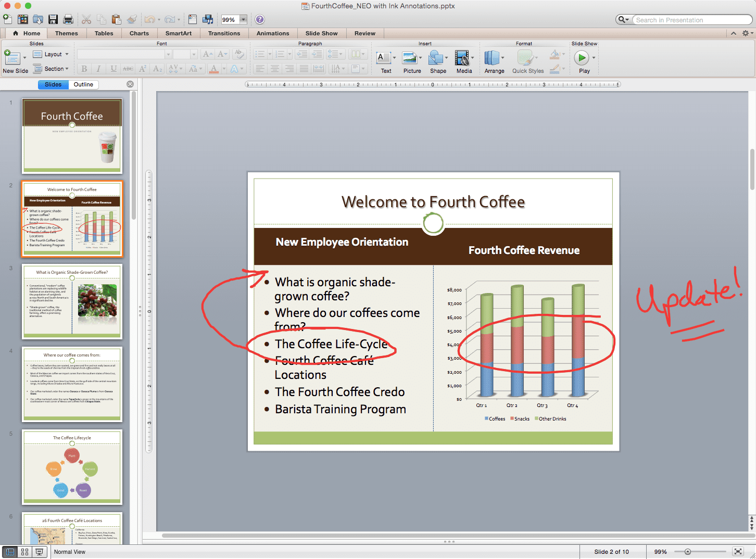
Task: Switch to the Outline pane tab
Action: [x=83, y=84]
